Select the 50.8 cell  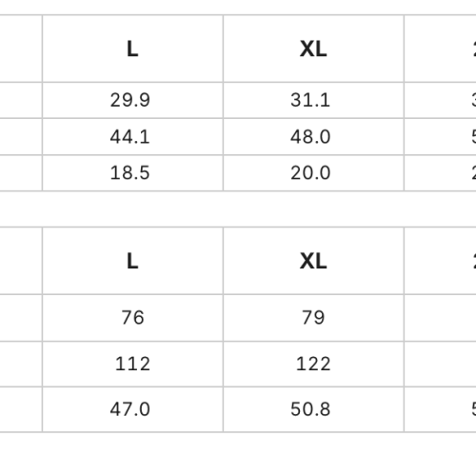coord(313,409)
